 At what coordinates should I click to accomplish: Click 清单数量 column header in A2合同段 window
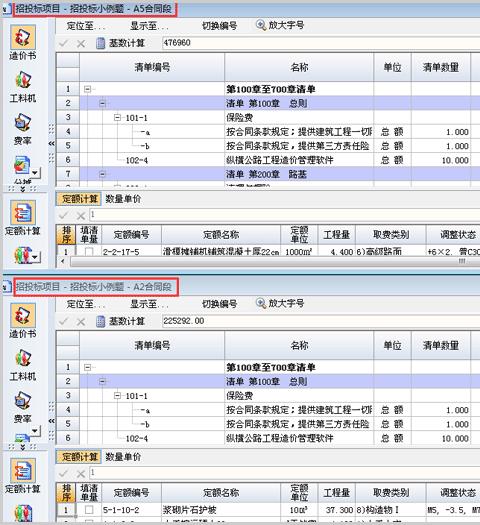(441, 346)
